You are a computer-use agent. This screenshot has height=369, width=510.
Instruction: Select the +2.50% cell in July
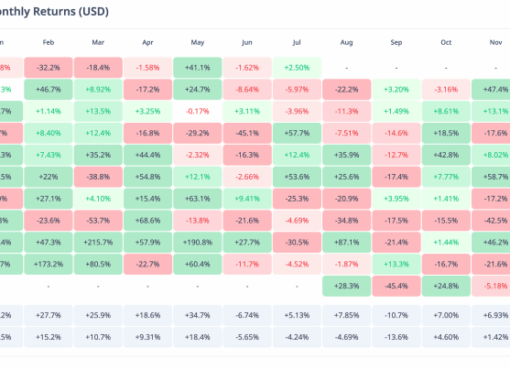[x=297, y=68]
